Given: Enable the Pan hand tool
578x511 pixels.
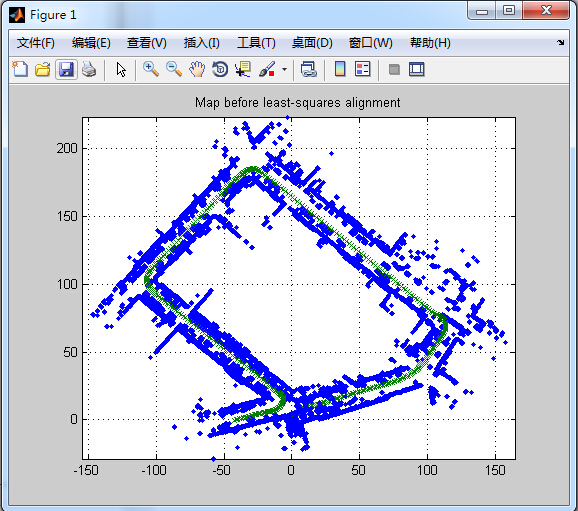Looking at the screenshot, I should (x=197, y=69).
